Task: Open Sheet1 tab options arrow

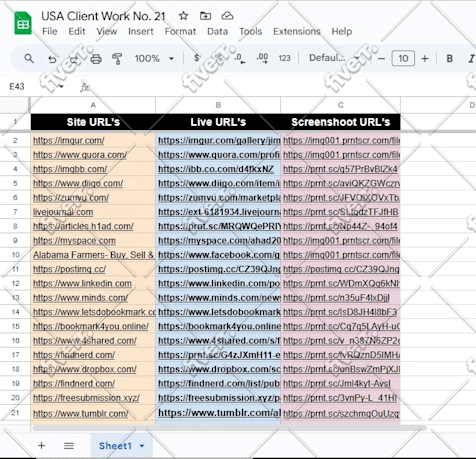Action: pos(142,446)
